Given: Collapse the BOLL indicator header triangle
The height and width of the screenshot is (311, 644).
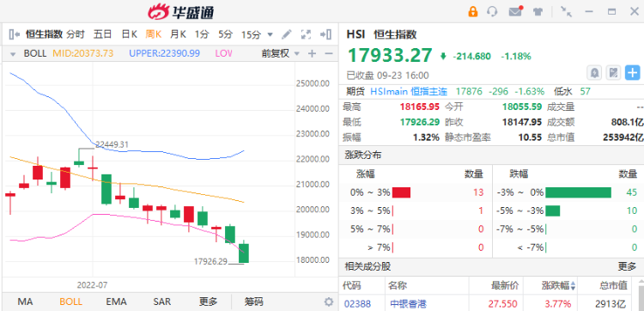Looking at the screenshot, I should [13, 54].
